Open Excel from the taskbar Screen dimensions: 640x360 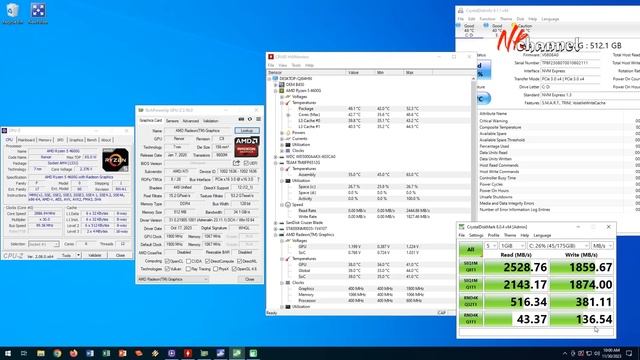point(106,353)
